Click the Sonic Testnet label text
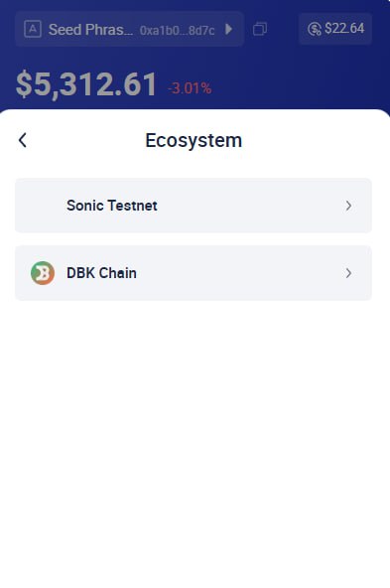Screen dimensions: 390x588 112,206
